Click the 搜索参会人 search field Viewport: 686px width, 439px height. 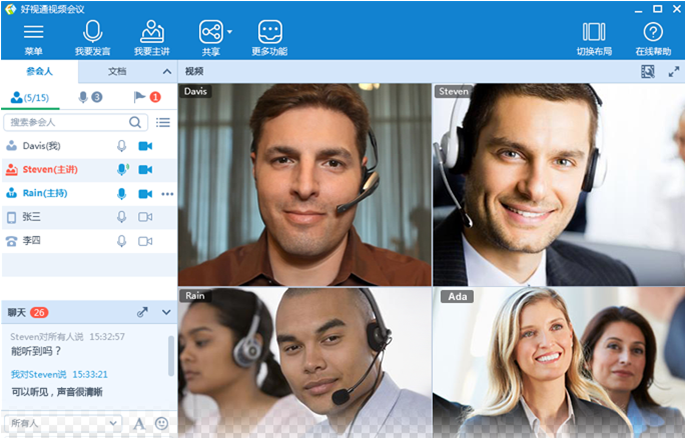(x=68, y=122)
